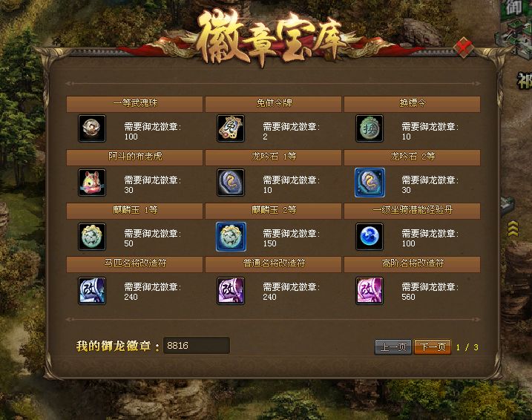Click the 高阶名将改造符 title header
Viewport: 532px width, 420px height.
point(413,264)
